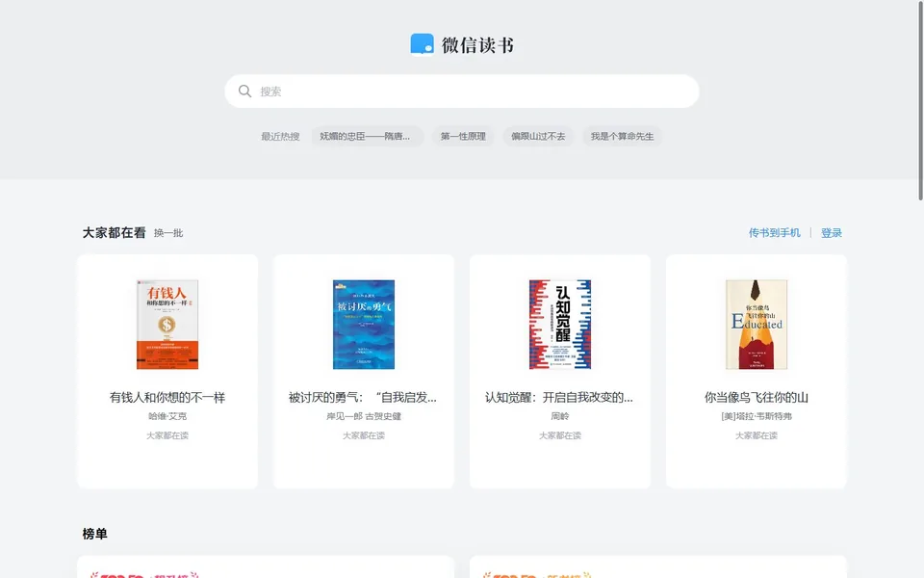The height and width of the screenshot is (578, 924).
Task: Click the 大家都在看 section heading
Action: (115, 233)
